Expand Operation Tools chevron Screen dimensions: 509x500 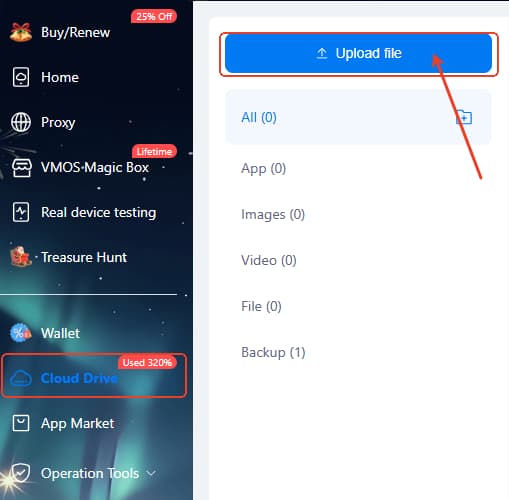pos(151,473)
